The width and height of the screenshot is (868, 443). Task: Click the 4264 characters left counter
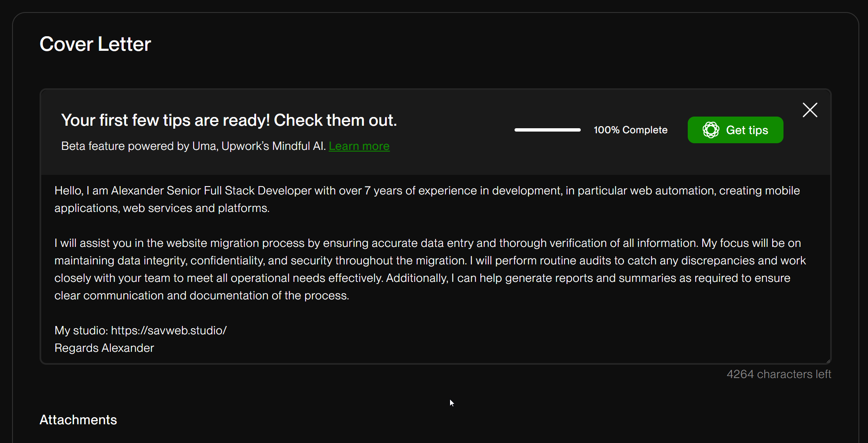pyautogui.click(x=778, y=374)
